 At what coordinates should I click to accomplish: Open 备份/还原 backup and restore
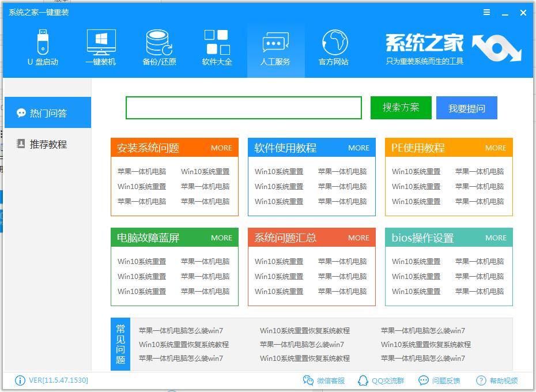coord(159,47)
